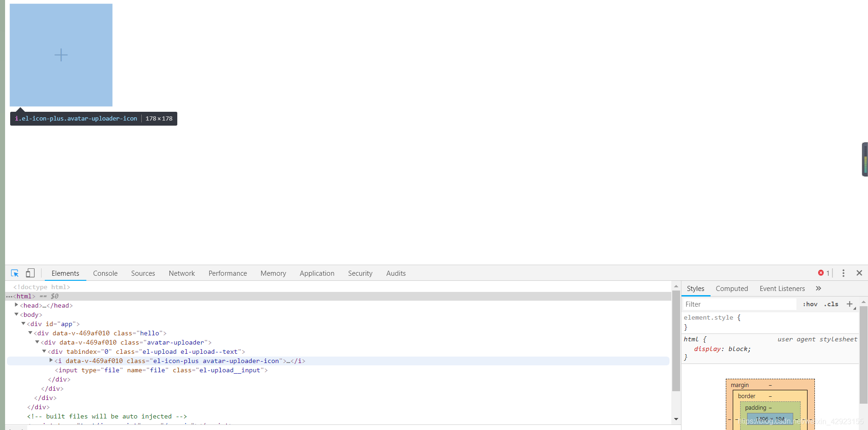868x430 pixels.
Task: Switch to the Security tab
Action: coord(360,273)
